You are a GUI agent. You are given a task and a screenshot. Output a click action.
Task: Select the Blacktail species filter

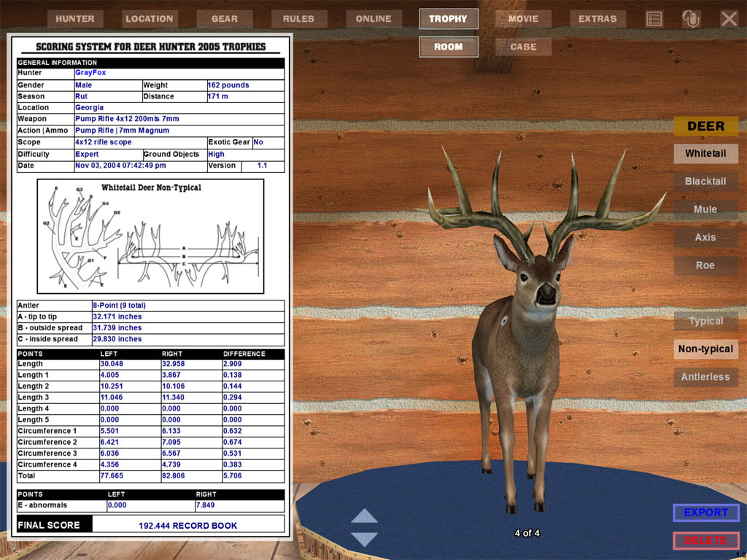(705, 182)
